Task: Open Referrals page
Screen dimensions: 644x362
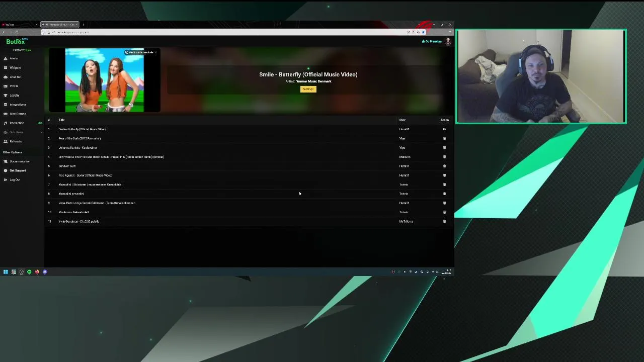Action: coord(16,141)
